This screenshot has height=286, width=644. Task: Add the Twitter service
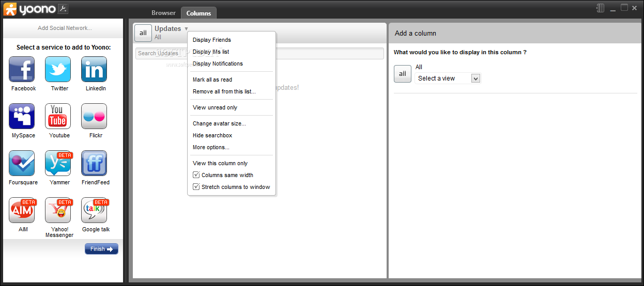(x=58, y=69)
